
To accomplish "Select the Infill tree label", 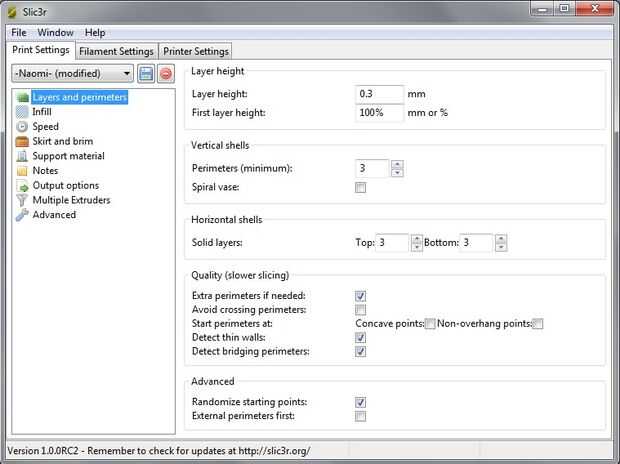I will (x=42, y=112).
